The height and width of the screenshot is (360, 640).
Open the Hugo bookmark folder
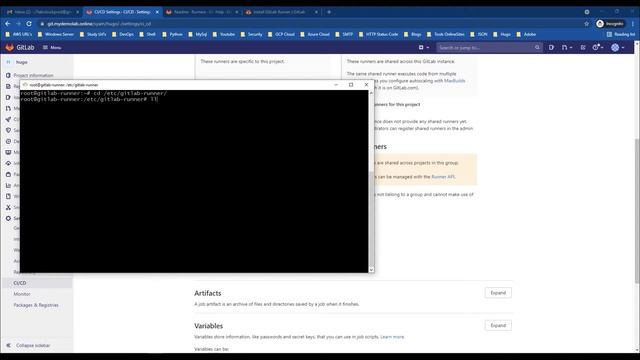pos(502,34)
